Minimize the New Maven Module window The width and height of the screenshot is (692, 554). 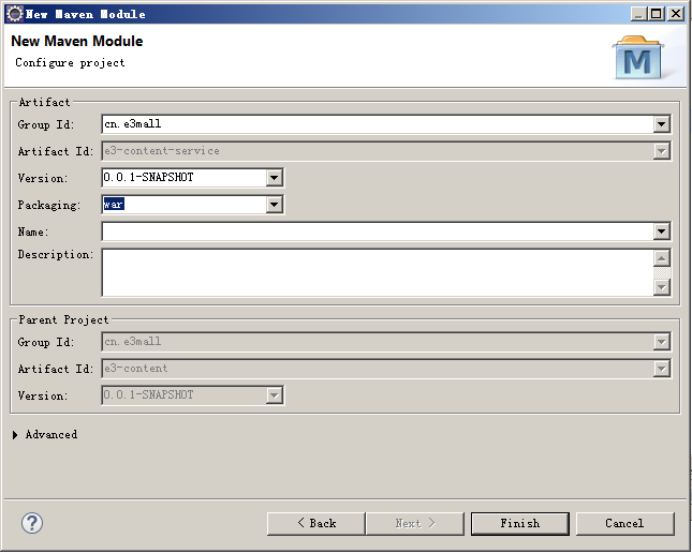[x=638, y=14]
